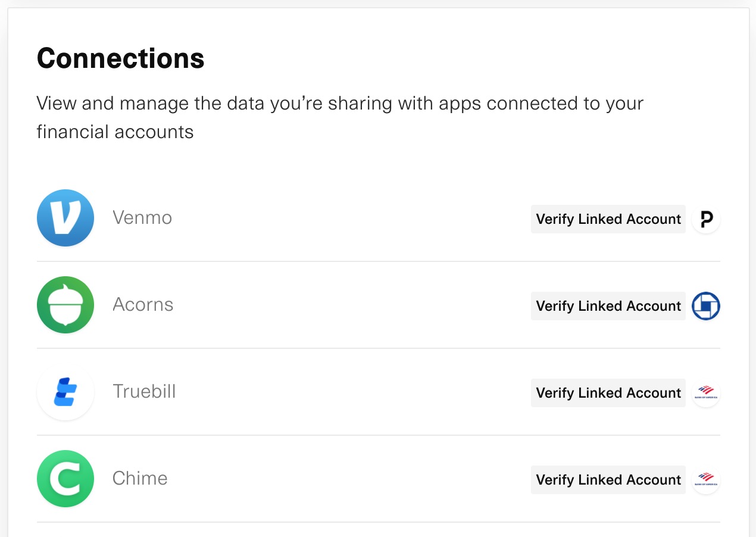The image size is (756, 537).
Task: Click Bank of America logo in Truebill row
Action: (706, 393)
